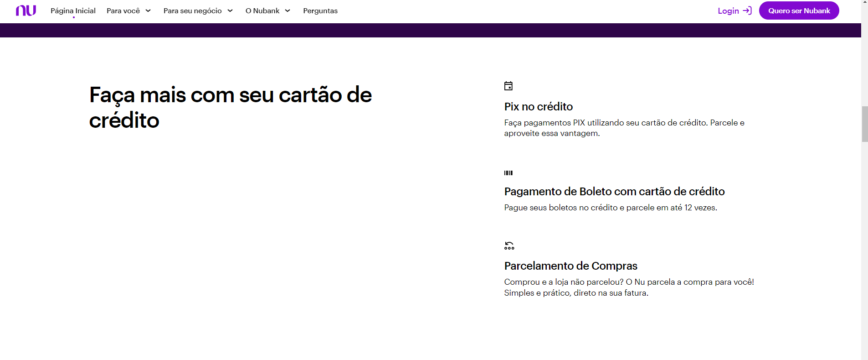Click the barcode icon above Pagamento de Boleto
The width and height of the screenshot is (868, 360).
point(508,173)
